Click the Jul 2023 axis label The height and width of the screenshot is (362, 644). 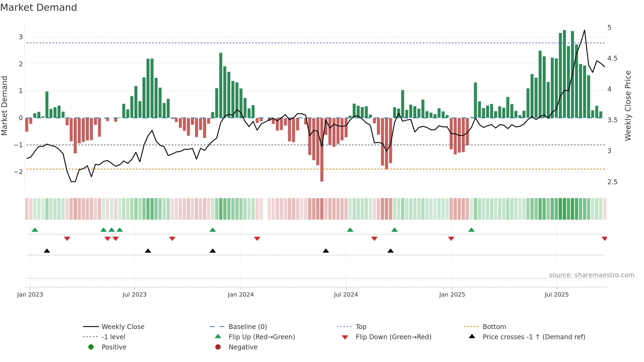tap(135, 294)
